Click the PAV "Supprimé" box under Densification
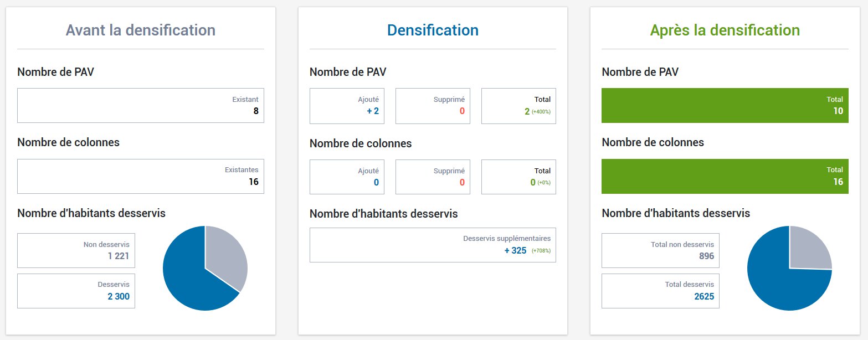Image resolution: width=868 pixels, height=340 pixels. coord(433,106)
